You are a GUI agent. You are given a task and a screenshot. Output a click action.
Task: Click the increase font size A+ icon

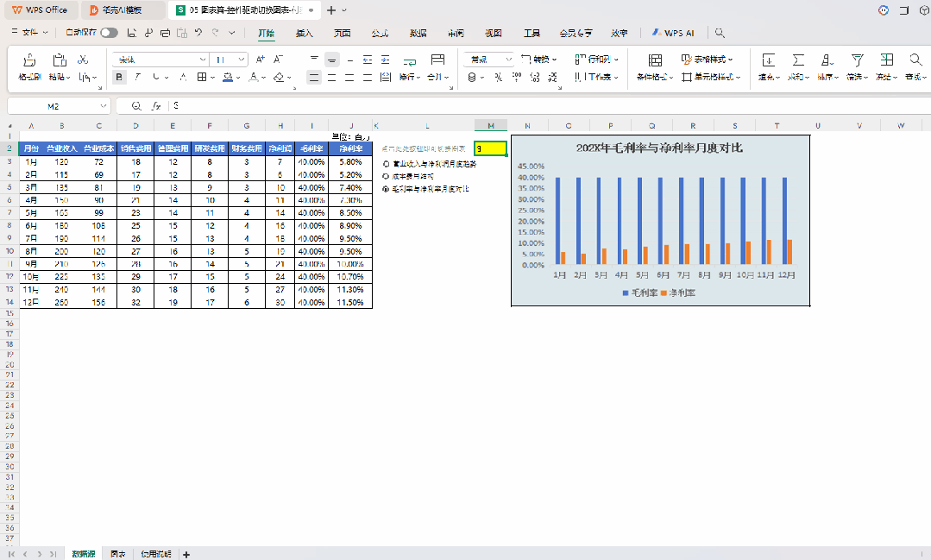click(x=260, y=60)
